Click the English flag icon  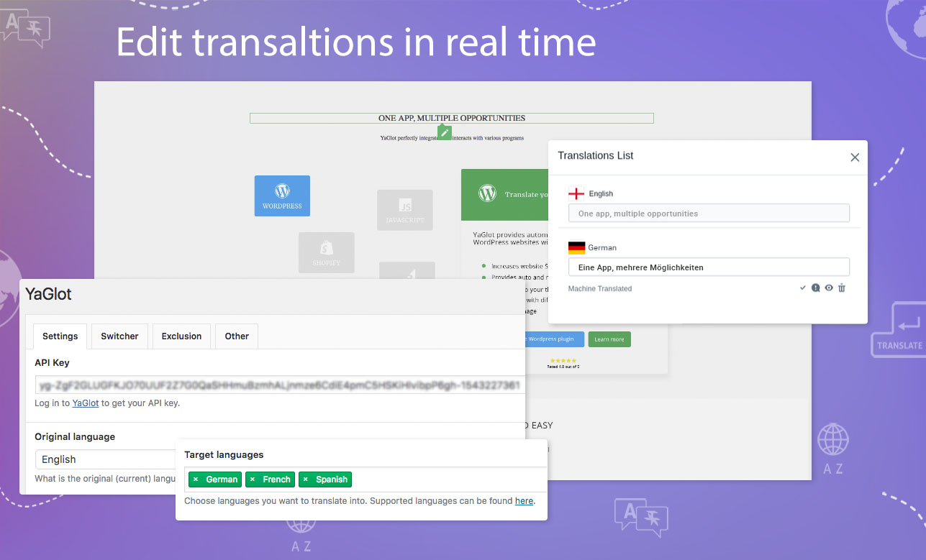click(576, 193)
